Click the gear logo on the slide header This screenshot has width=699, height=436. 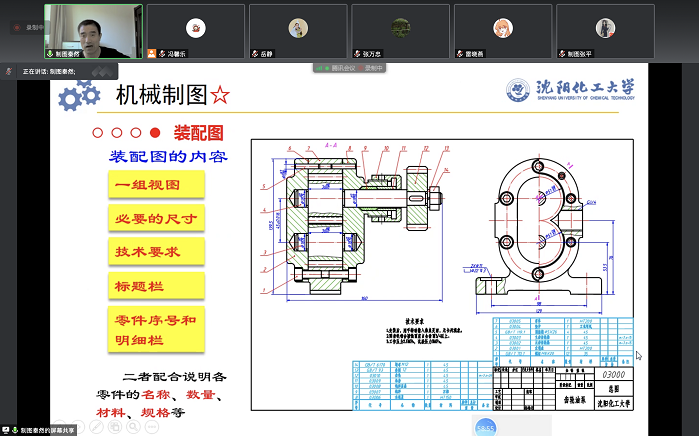(79, 94)
